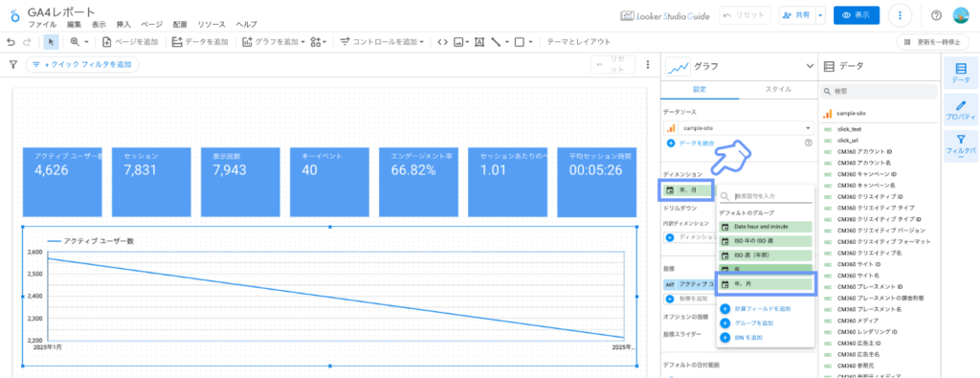Viewport: 980px width, 378px height.
Task: Open the リソース menu
Action: pyautogui.click(x=212, y=24)
